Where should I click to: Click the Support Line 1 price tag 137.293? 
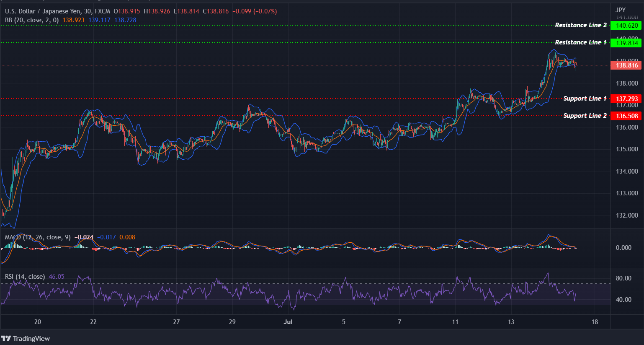626,99
